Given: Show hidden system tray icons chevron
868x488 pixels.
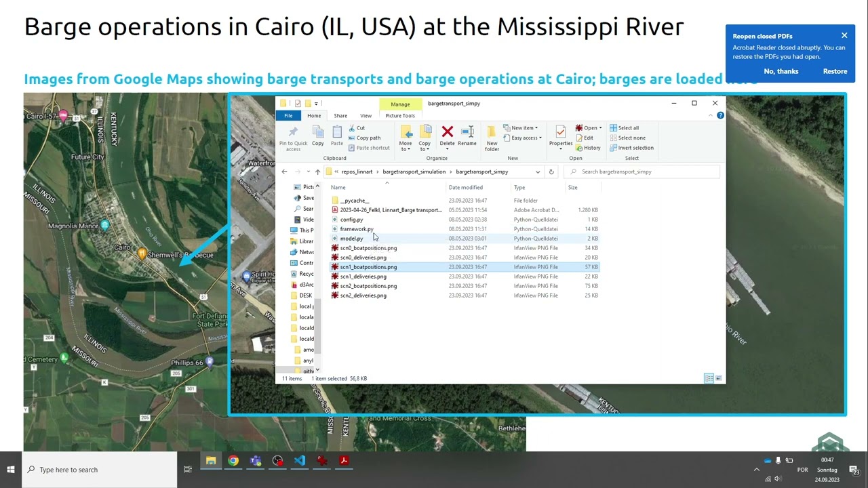Looking at the screenshot, I should point(757,470).
